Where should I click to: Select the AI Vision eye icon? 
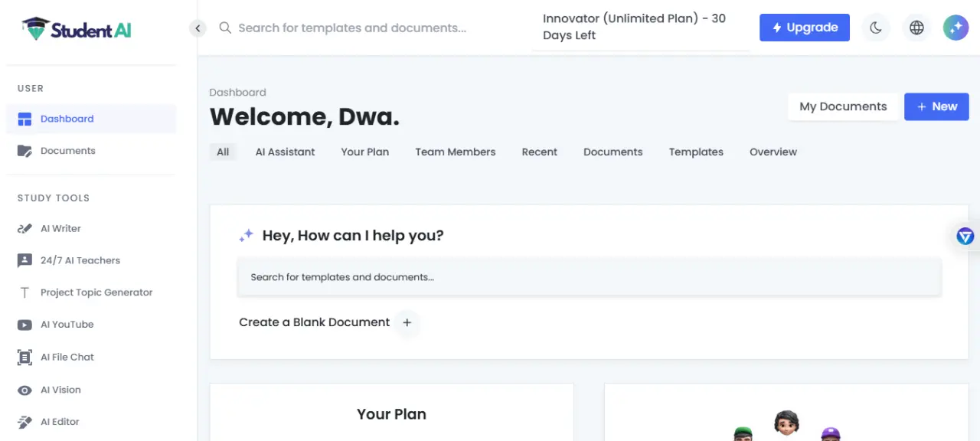[x=24, y=390]
